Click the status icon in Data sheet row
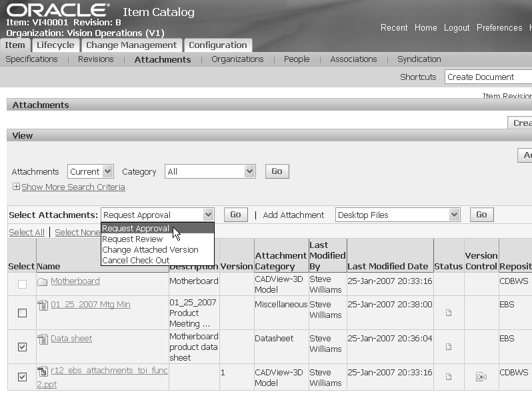The height and width of the screenshot is (394, 532). click(449, 347)
